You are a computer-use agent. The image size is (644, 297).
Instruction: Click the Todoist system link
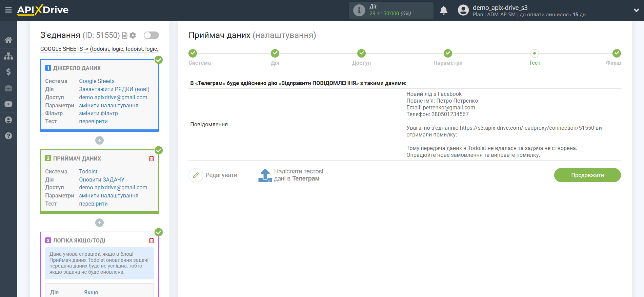point(88,171)
